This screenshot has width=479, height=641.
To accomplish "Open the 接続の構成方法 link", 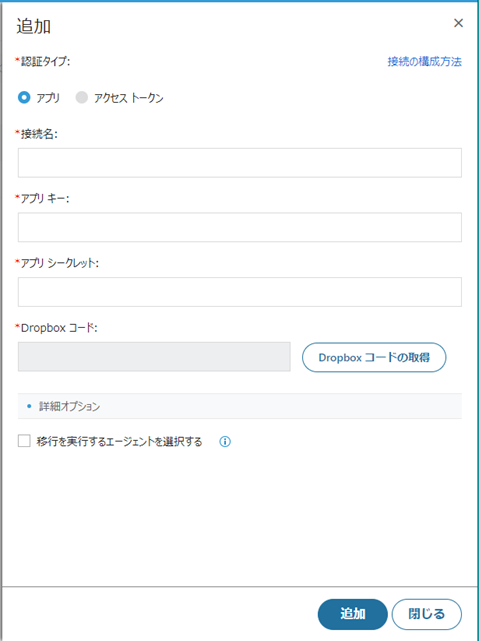I will 425,62.
